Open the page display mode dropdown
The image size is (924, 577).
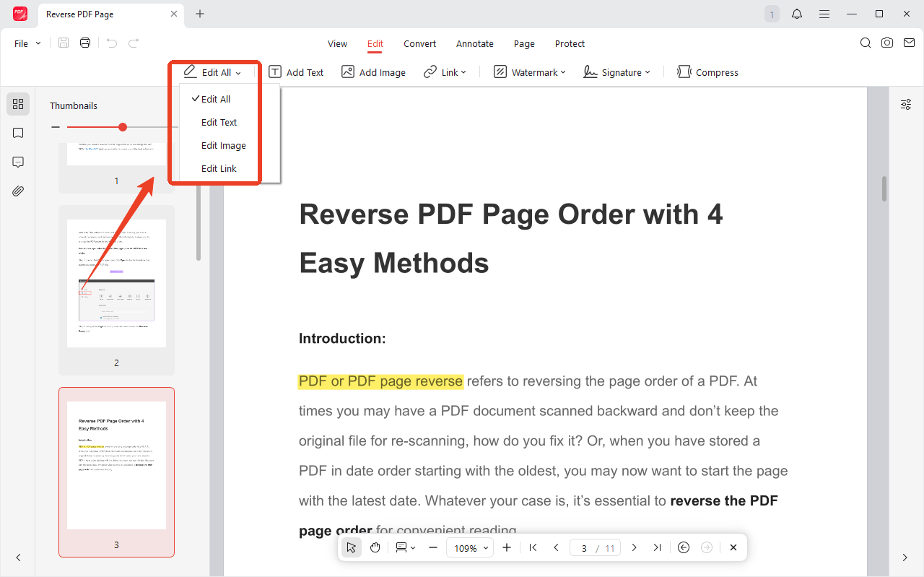click(x=405, y=547)
